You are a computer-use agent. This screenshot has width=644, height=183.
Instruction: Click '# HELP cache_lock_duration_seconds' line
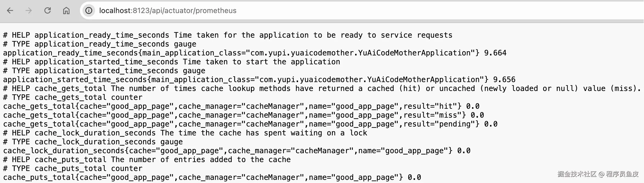185,133
